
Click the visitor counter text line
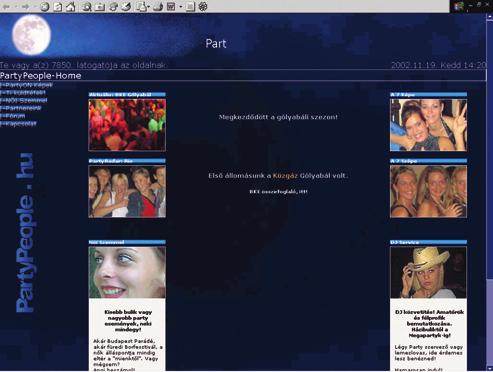coord(83,65)
